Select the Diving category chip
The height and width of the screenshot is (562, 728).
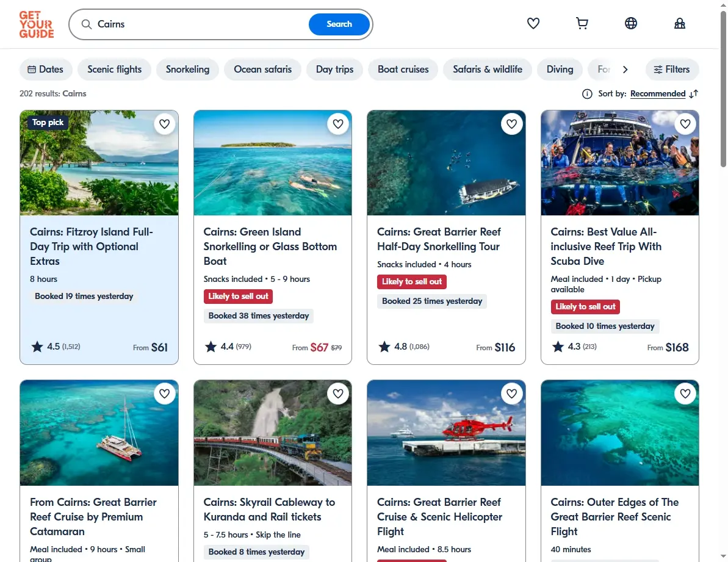560,70
